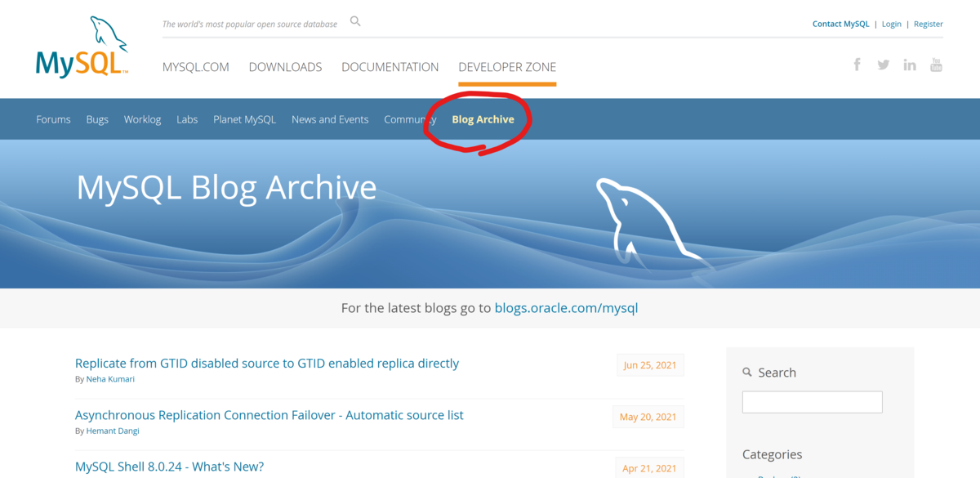Open MySQL YouTube channel icon
The height and width of the screenshot is (478, 980).
[936, 65]
